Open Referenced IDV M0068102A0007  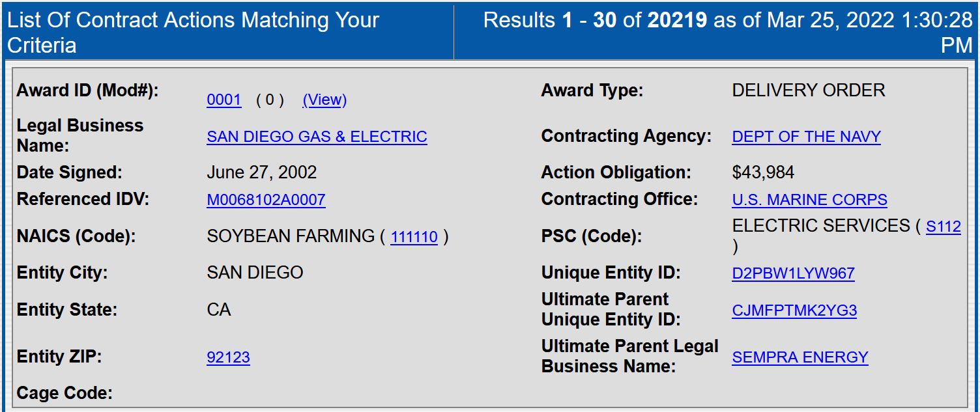click(x=266, y=200)
